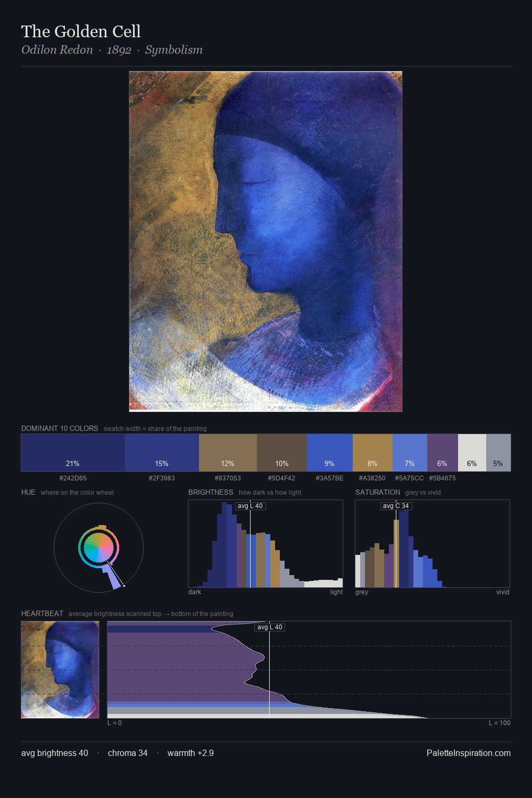Click the 'avg L 40' label in heartbeat chart
Screen dimensions: 532x798
(x=270, y=627)
